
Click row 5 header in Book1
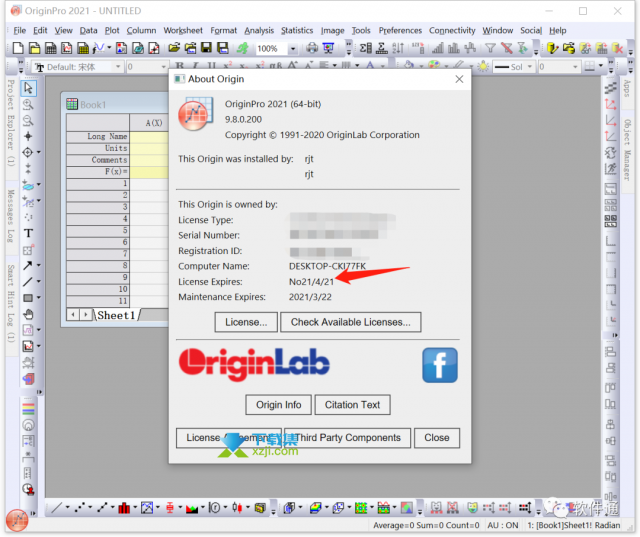(x=98, y=231)
